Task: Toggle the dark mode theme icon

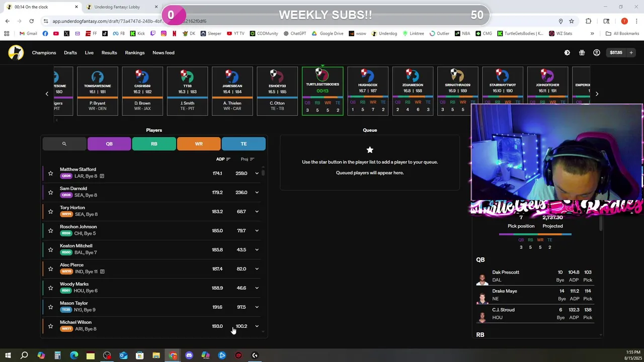Action: tap(567, 53)
